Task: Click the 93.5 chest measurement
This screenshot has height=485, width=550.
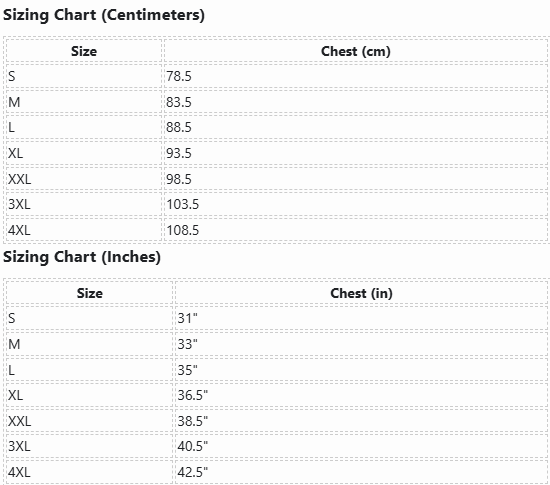Action: click(x=356, y=153)
